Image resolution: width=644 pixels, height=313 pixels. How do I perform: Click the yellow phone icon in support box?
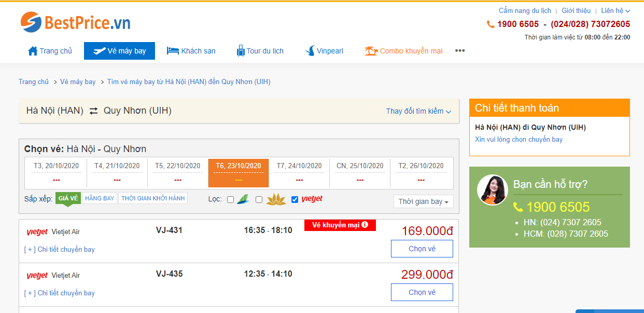[518, 207]
